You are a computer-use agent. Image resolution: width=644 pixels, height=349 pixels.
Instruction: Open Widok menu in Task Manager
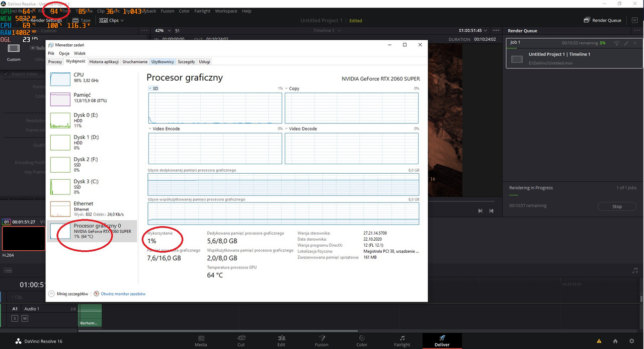coord(79,53)
